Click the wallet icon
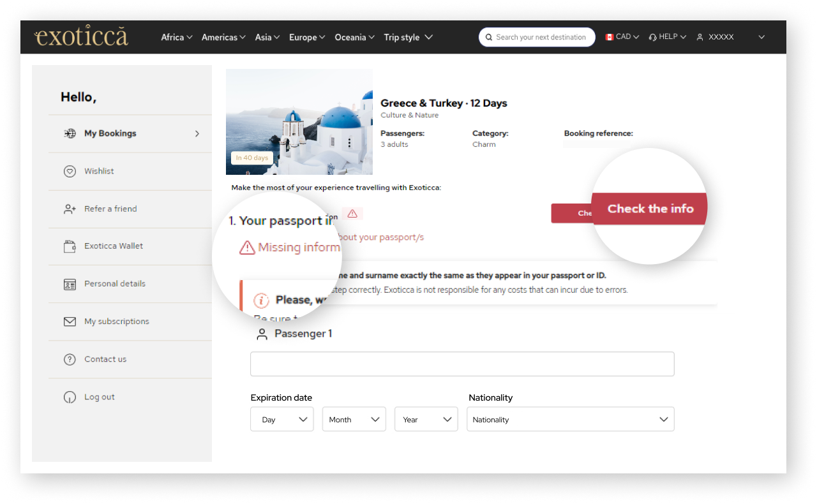This screenshot has height=504, width=817. click(x=70, y=246)
